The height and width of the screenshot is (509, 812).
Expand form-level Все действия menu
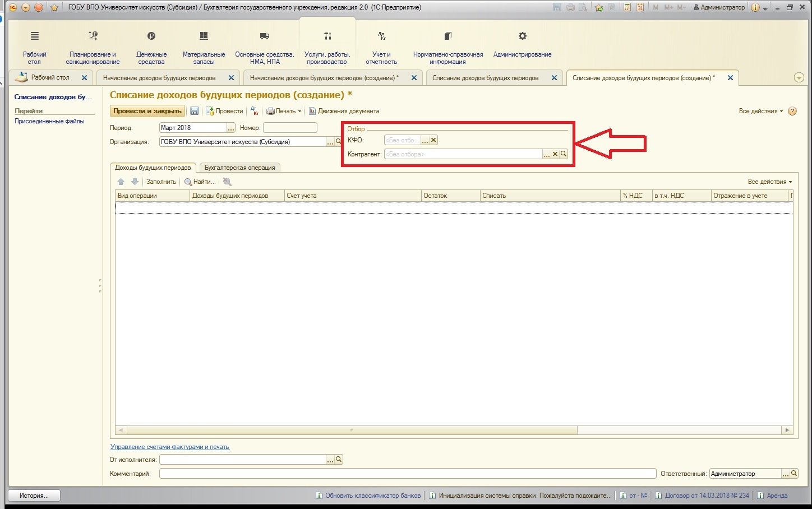tap(760, 111)
